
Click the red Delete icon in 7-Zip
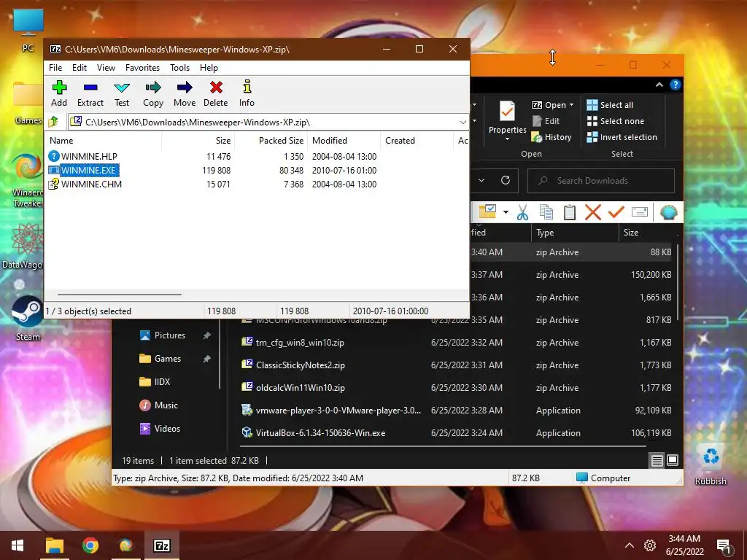pos(216,94)
